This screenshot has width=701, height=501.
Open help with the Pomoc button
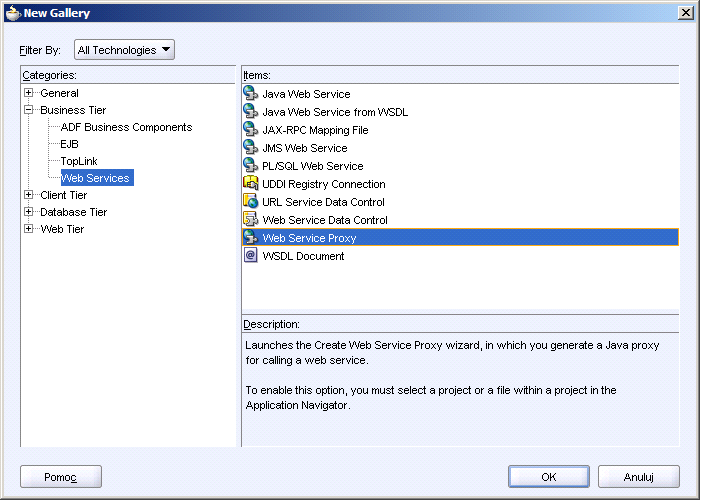[61, 477]
